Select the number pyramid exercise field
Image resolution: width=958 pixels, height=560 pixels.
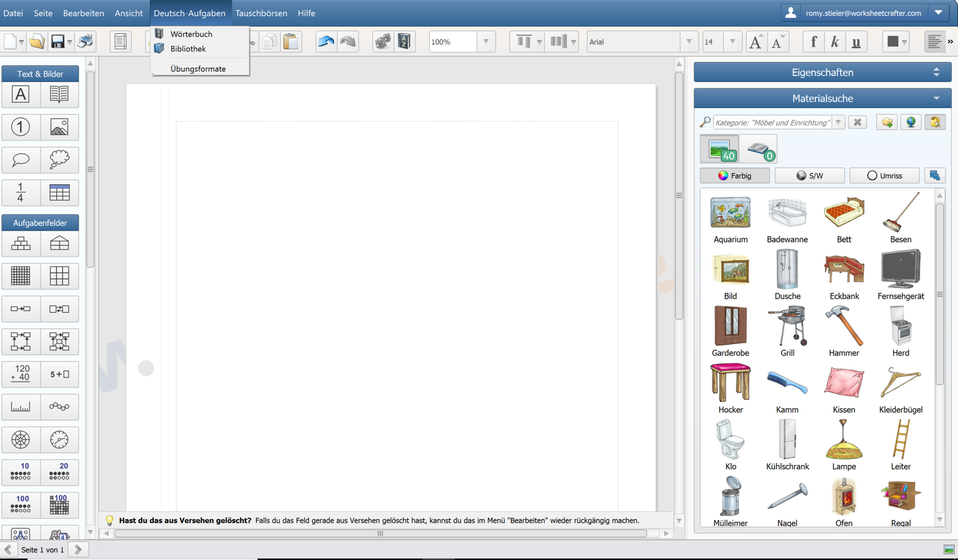click(x=21, y=244)
